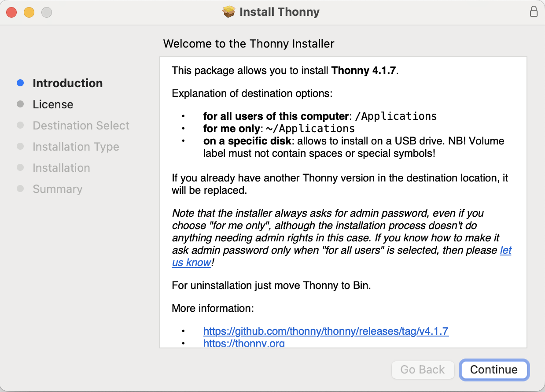Click the blue Introduction step bullet
This screenshot has width=545, height=392.
coord(20,83)
